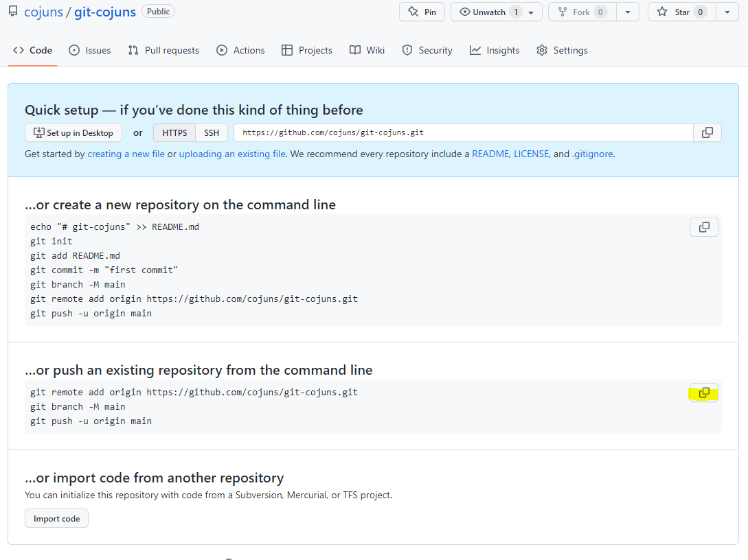Click the repository URL field
The height and width of the screenshot is (560, 748).
463,132
